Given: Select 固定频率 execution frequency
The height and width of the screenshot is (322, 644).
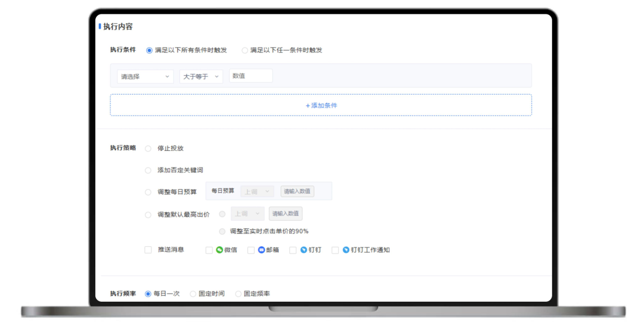Looking at the screenshot, I should [x=238, y=294].
